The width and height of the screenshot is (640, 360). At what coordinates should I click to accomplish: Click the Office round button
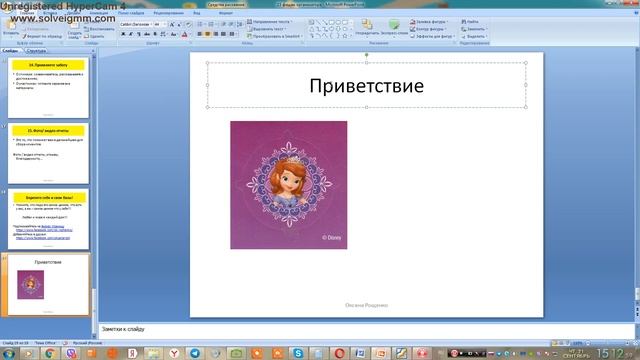tap(7, 7)
